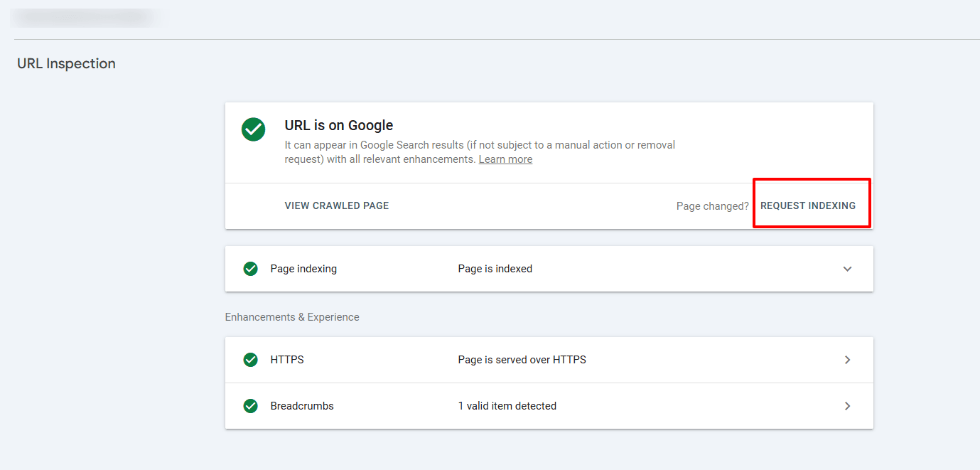Click the large green checkmark beside URL is on Google
Image resolution: width=980 pixels, height=470 pixels.
(253, 129)
